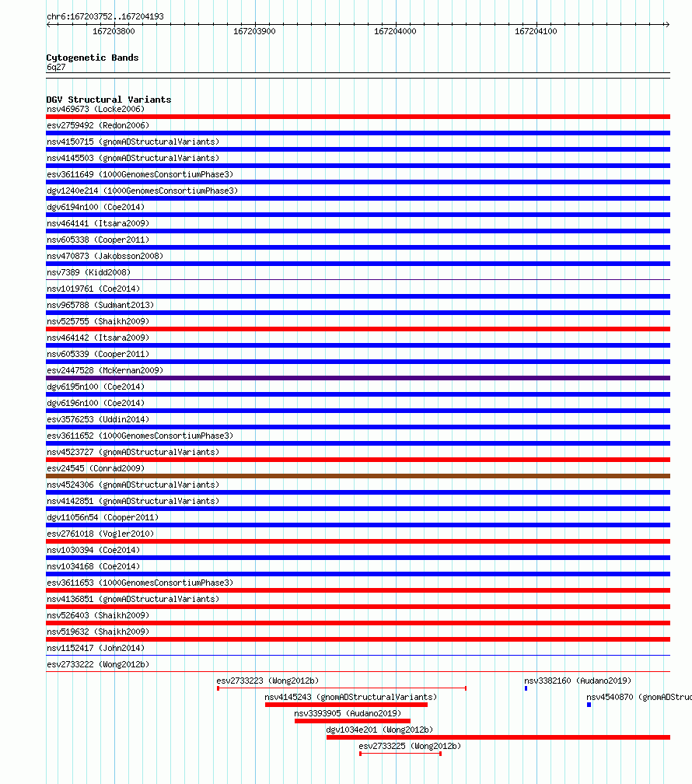This screenshot has height=784, width=692.
Task: Select the red nsv3393905 feature bar
Action: click(352, 721)
